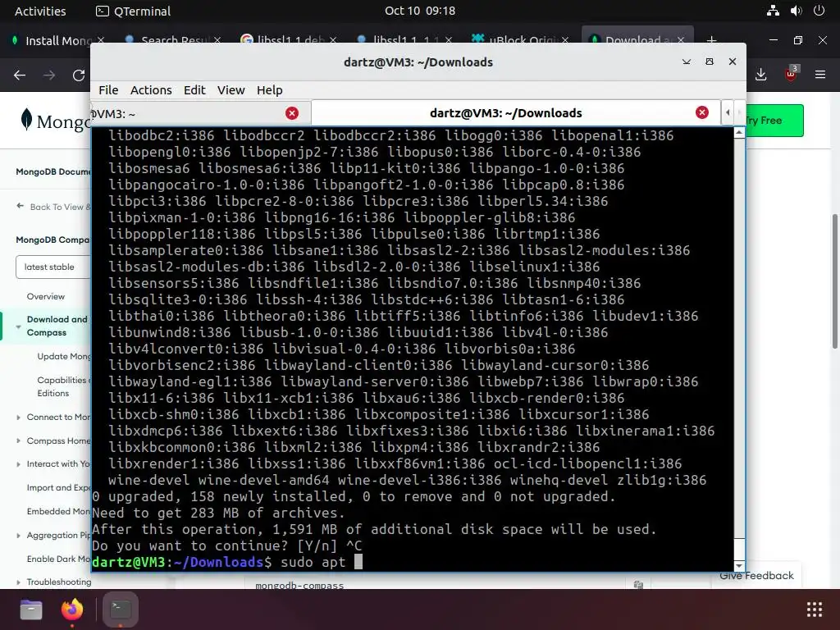Open the network status icon
The height and width of the screenshot is (630, 840).
point(773,10)
